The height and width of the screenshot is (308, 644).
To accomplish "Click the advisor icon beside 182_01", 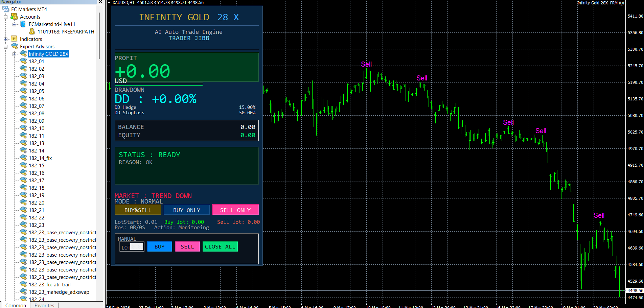I will point(23,61).
